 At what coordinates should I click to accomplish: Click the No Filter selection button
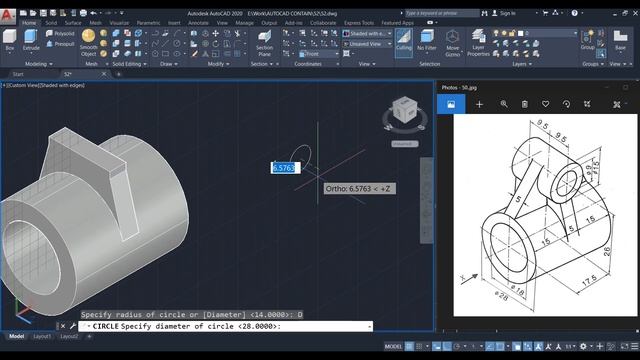click(427, 40)
